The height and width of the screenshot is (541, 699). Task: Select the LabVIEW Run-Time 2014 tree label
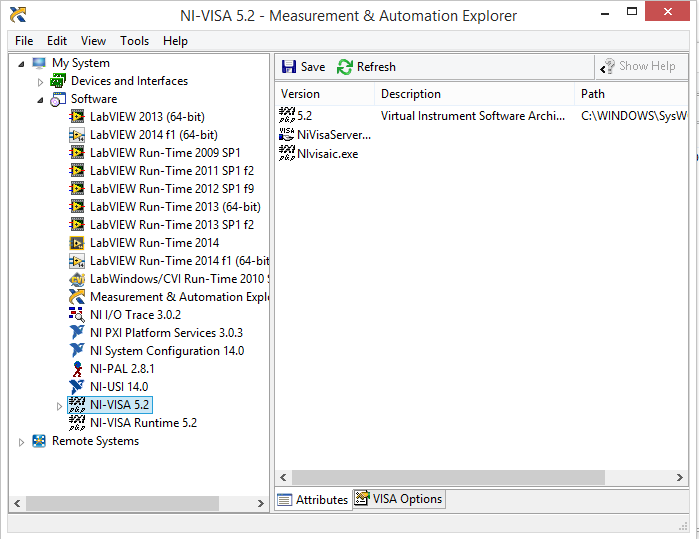[x=154, y=243]
